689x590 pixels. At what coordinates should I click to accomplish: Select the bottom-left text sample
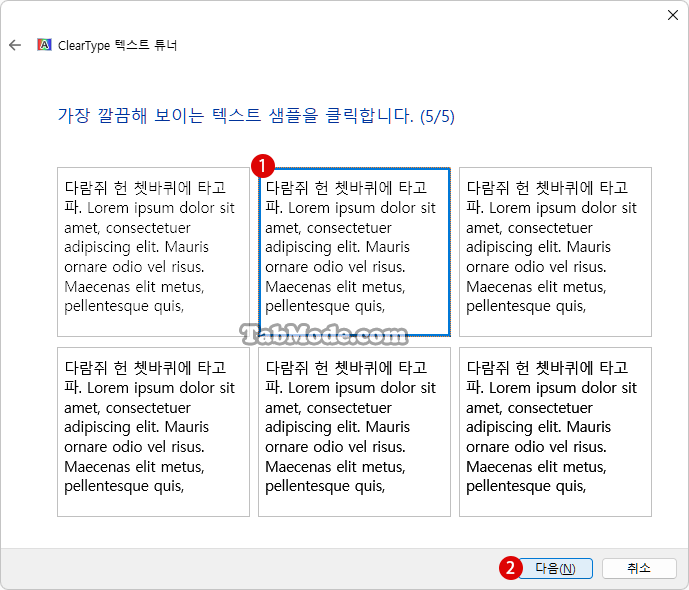[x=153, y=432]
